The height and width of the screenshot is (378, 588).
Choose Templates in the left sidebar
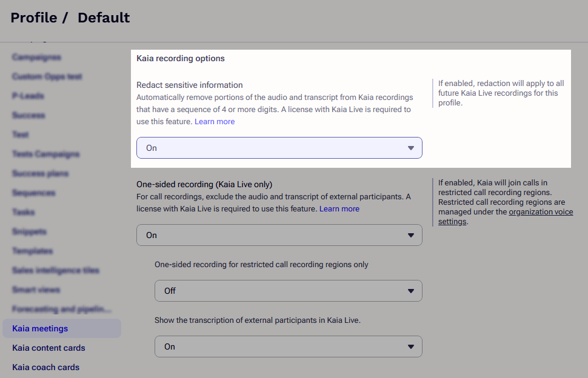[33, 251]
